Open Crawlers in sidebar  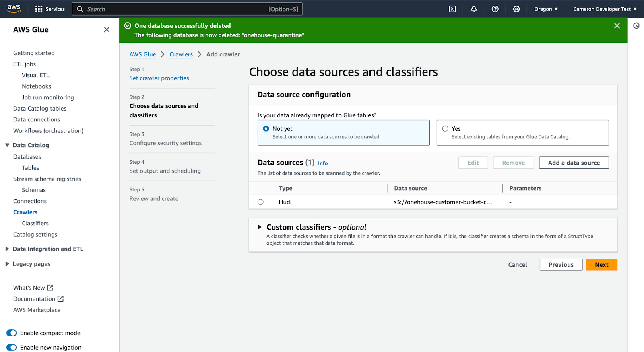pos(25,212)
